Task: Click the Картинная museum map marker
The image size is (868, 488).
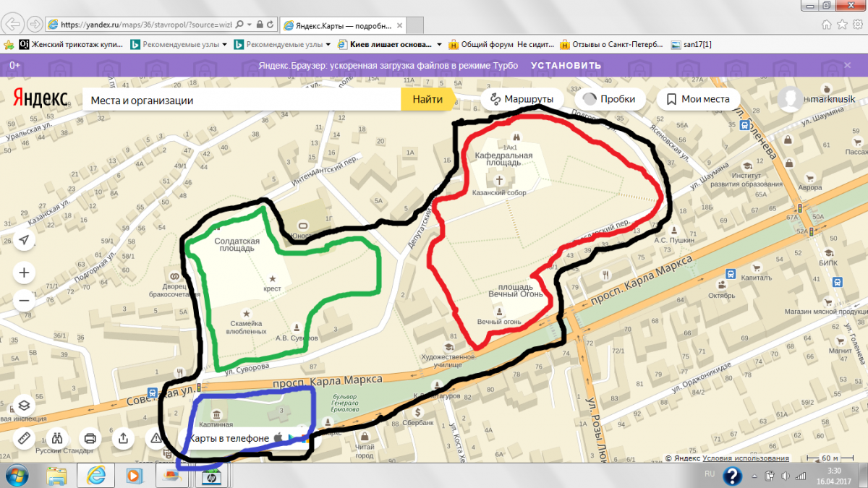Action: point(217,414)
